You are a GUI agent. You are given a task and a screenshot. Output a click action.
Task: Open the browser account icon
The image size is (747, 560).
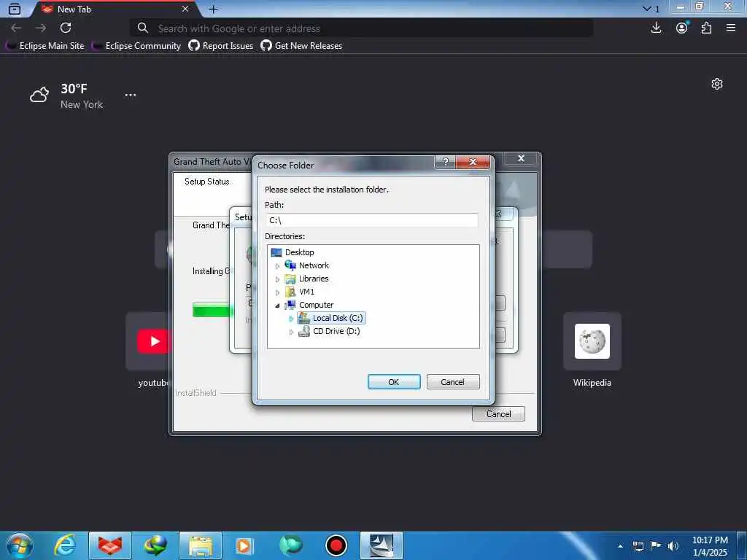[x=682, y=28]
